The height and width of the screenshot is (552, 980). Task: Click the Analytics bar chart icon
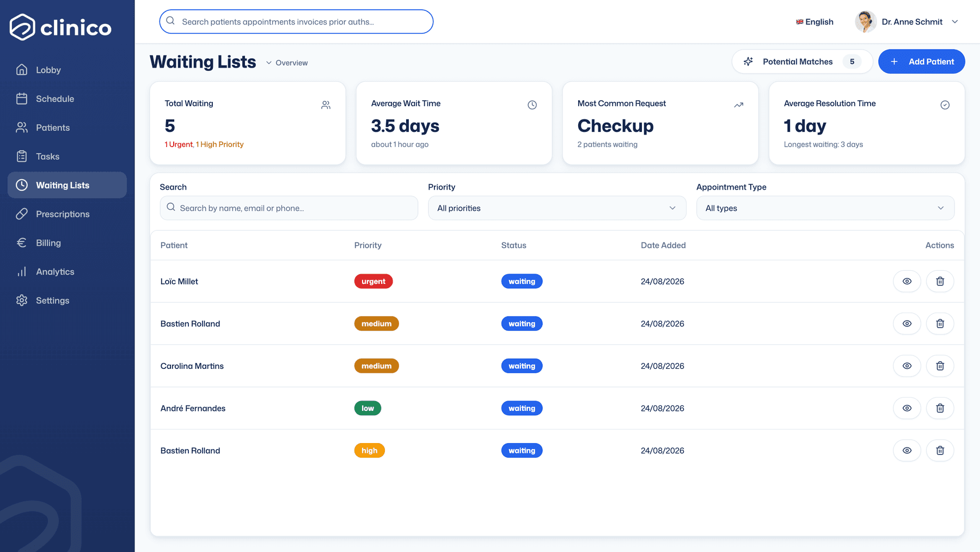click(x=22, y=272)
